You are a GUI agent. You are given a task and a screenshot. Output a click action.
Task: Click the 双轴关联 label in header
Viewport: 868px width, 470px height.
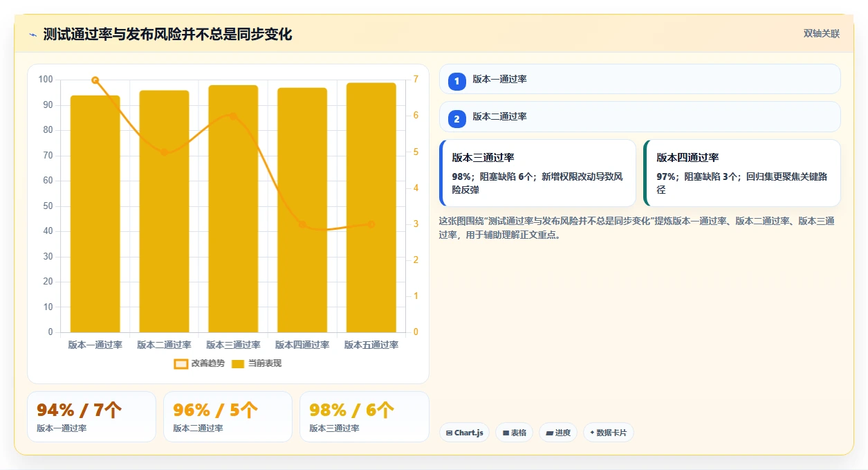822,34
